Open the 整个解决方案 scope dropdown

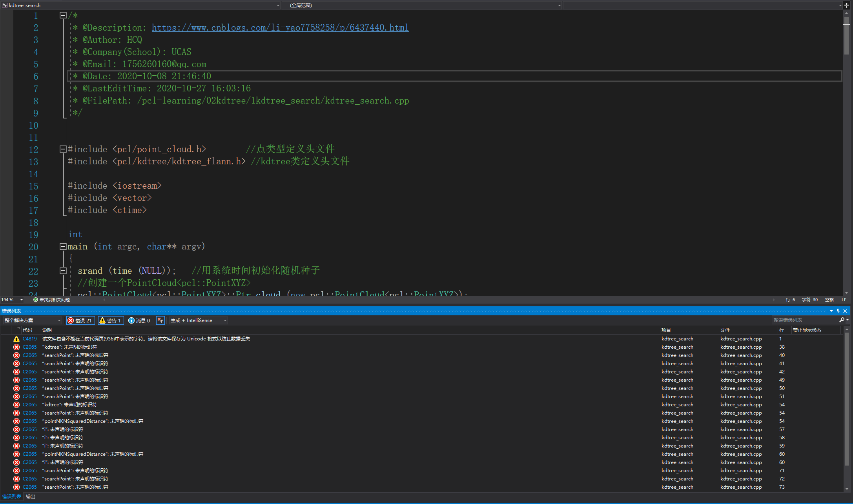(32, 320)
